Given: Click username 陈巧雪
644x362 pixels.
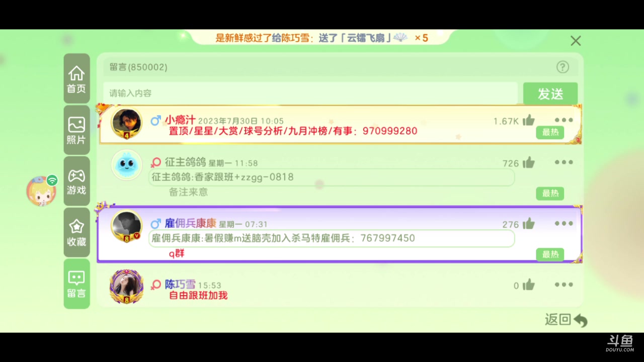Looking at the screenshot, I should 180,285.
